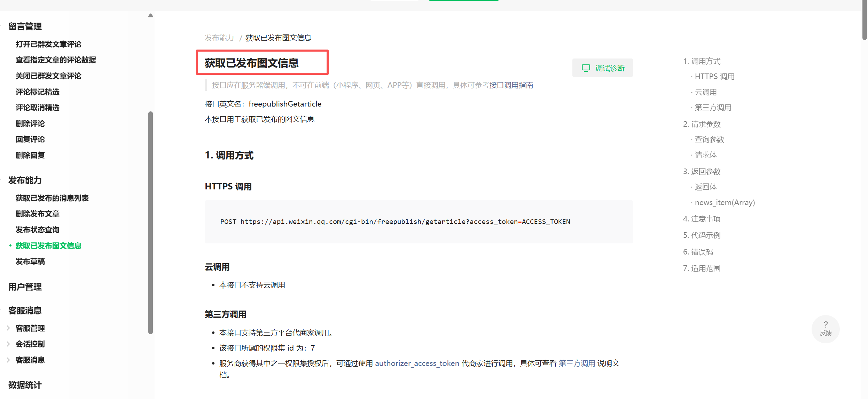Open 获取已发布的消息列表 in sidebar
The height and width of the screenshot is (399, 868).
[x=52, y=198]
